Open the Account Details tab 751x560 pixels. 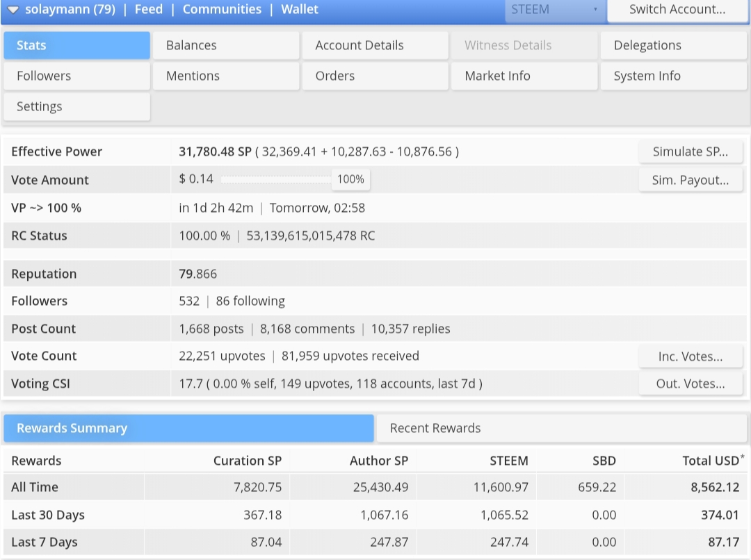click(375, 45)
